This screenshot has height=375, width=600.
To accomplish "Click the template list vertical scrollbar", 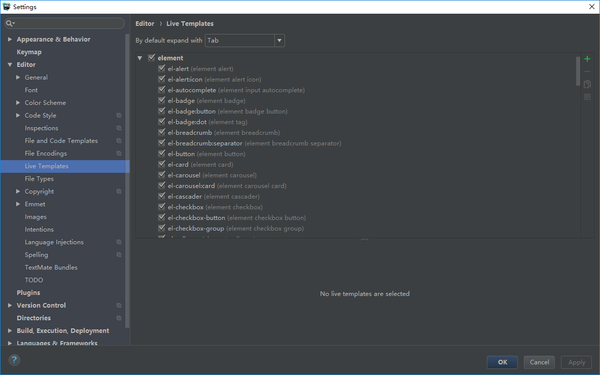I will click(578, 71).
